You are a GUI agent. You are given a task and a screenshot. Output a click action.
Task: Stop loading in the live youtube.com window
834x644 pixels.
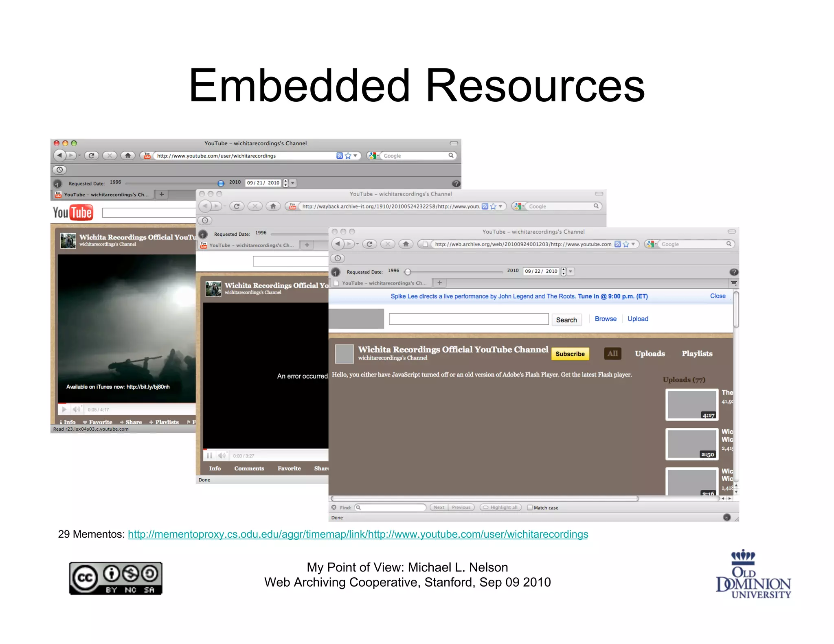(110, 156)
